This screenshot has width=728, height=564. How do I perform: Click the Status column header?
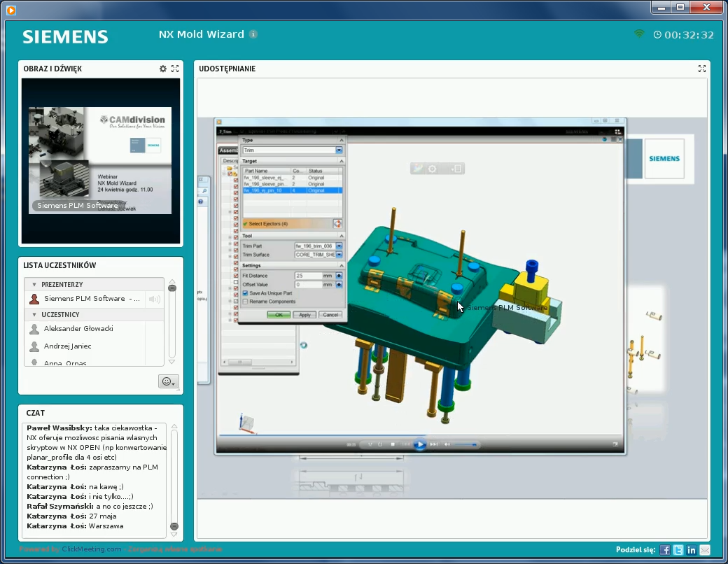pyautogui.click(x=324, y=171)
